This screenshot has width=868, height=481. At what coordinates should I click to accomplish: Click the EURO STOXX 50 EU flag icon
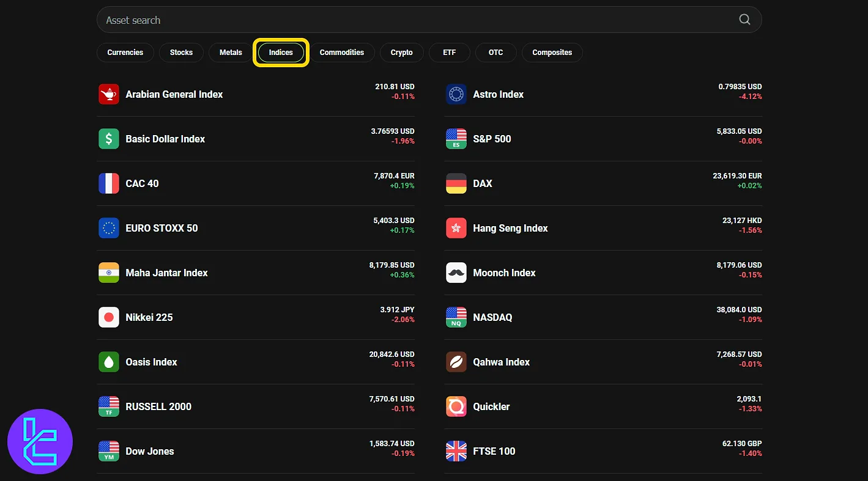[109, 228]
